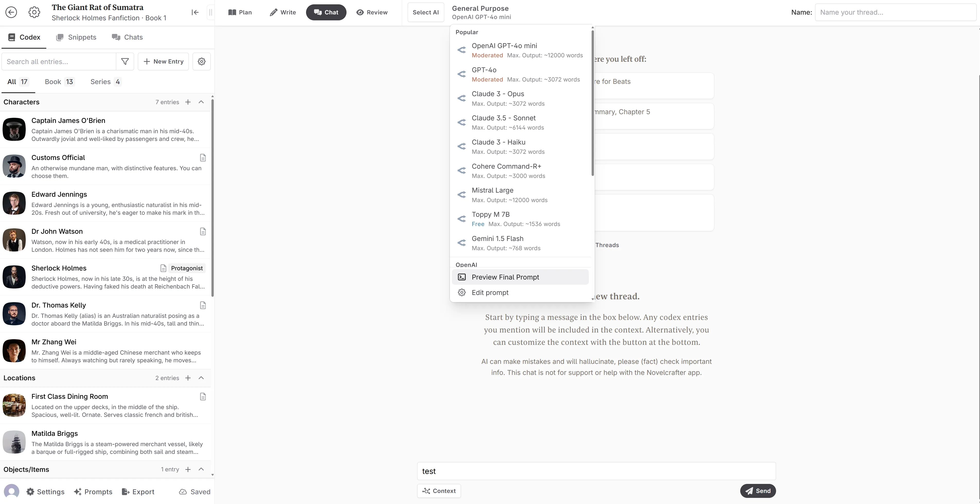Click the model dropdown list scrollbar
This screenshot has width=980, height=504.
pos(592,103)
